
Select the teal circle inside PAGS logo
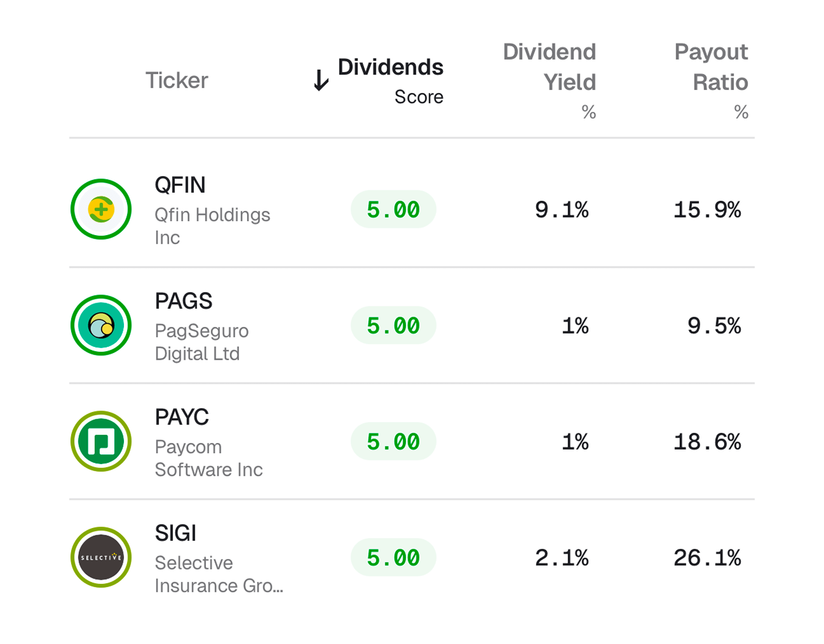[101, 325]
